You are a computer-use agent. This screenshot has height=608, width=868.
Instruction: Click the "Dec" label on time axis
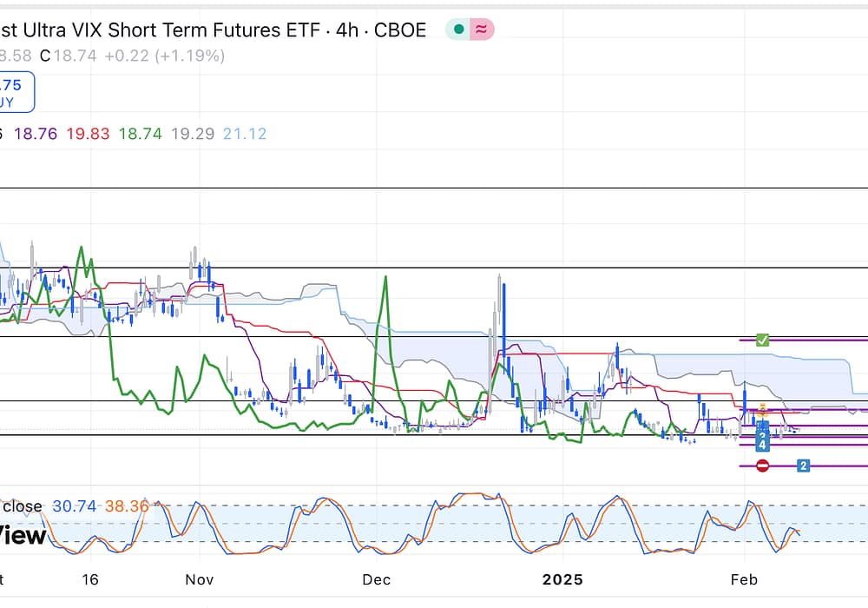377,579
